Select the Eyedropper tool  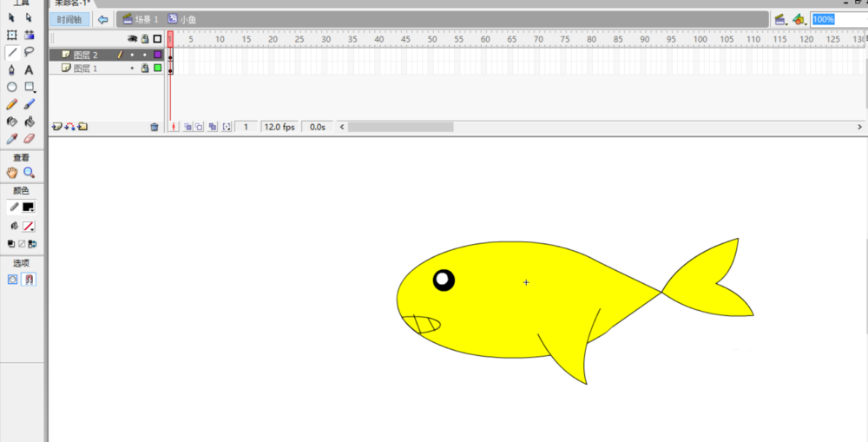click(x=12, y=138)
